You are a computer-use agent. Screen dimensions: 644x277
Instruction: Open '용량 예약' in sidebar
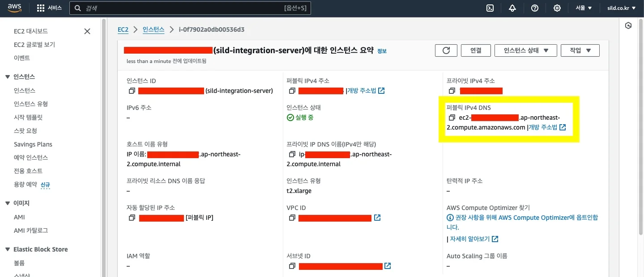[x=26, y=185]
